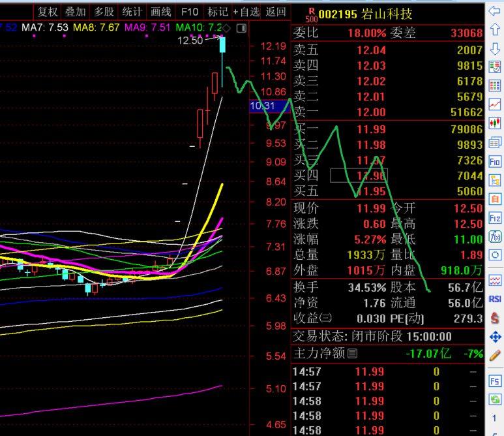Click 买五 price 11.95

(x=371, y=191)
